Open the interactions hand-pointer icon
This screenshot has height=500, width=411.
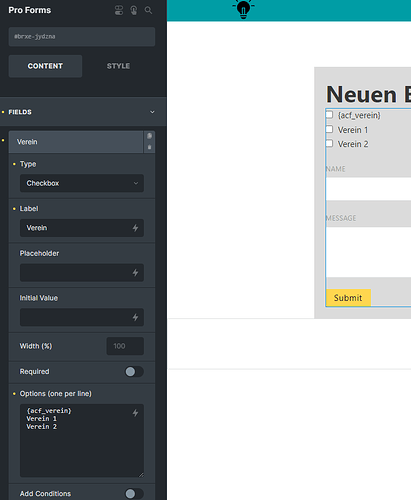click(x=134, y=10)
